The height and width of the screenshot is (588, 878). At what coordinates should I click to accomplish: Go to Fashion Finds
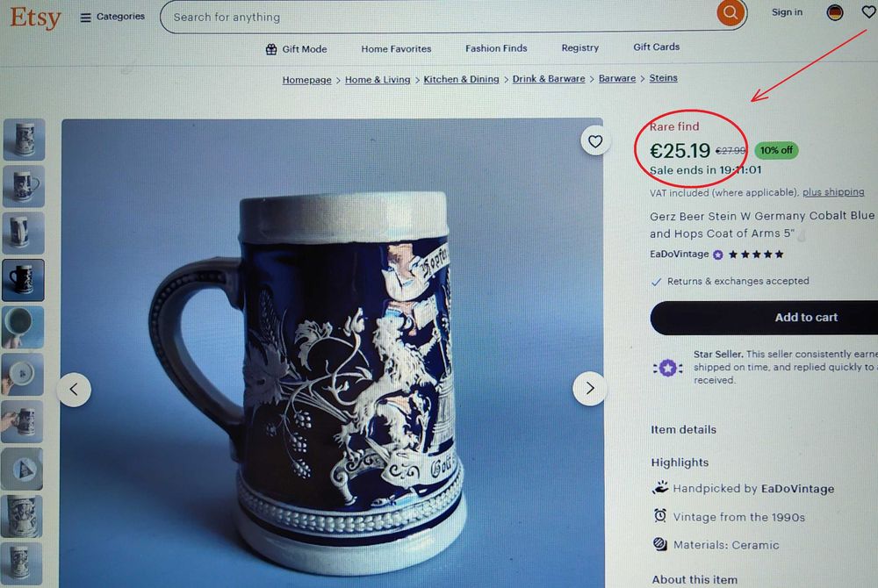496,48
